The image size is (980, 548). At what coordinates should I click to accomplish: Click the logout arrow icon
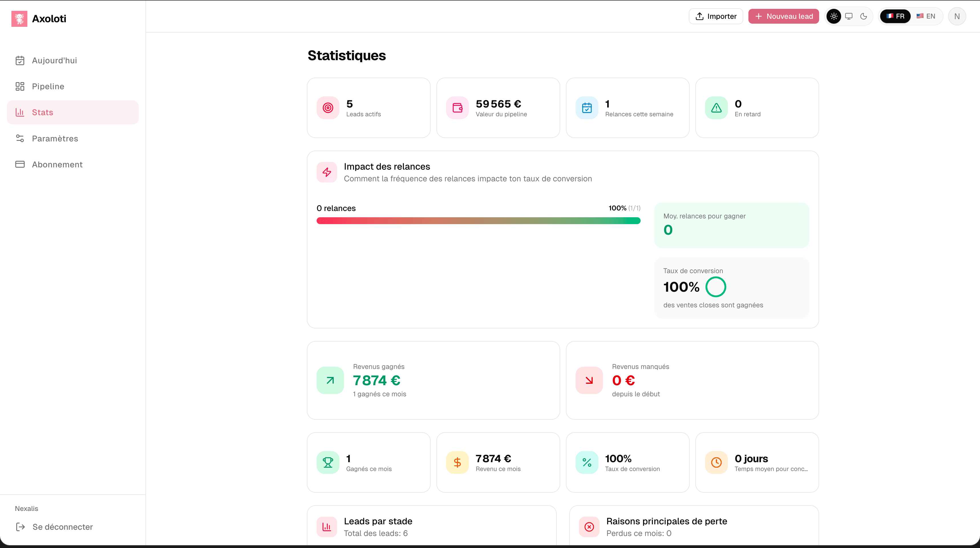point(21,527)
